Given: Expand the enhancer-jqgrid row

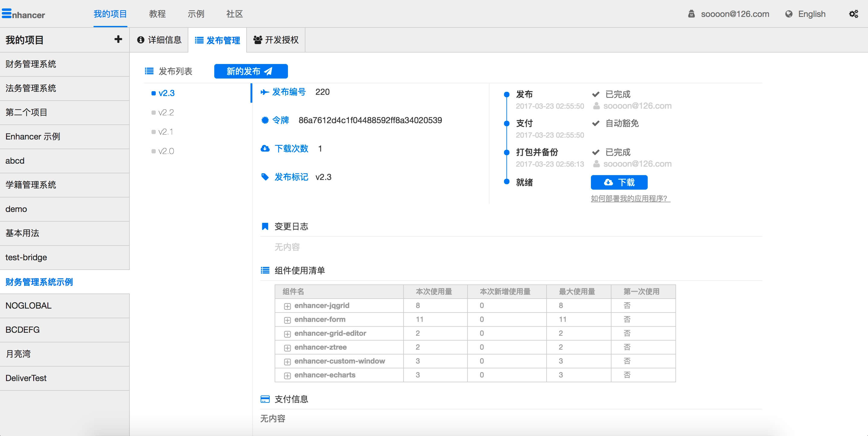Looking at the screenshot, I should 287,306.
